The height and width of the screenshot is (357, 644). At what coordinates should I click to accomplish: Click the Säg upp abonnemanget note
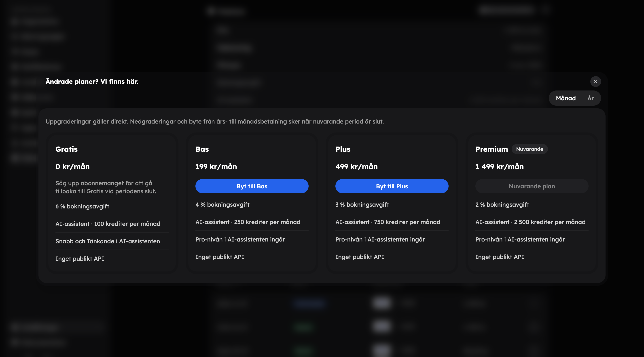click(106, 187)
